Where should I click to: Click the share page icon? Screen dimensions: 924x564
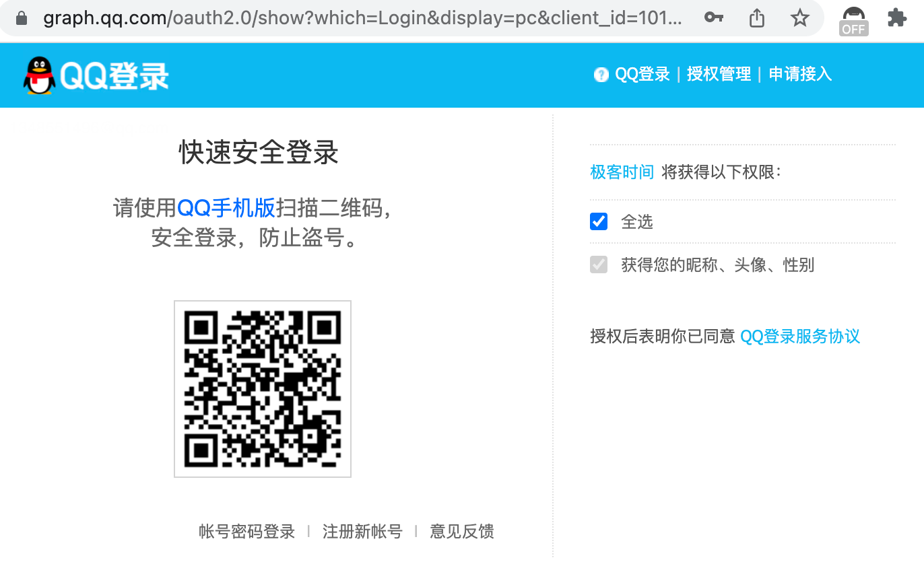click(757, 17)
